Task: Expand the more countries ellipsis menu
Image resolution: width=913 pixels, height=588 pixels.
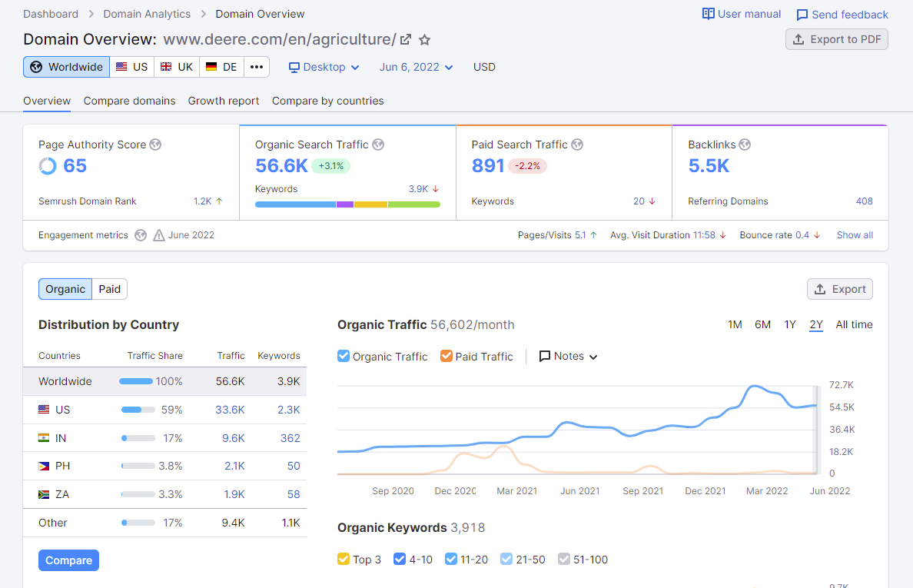Action: pyautogui.click(x=257, y=67)
